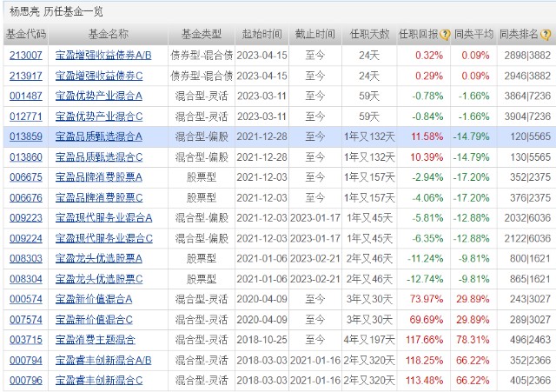The width and height of the screenshot is (556, 392).
Task: Open the 宝盈品质甄选混合C fund page
Action: pos(99,157)
